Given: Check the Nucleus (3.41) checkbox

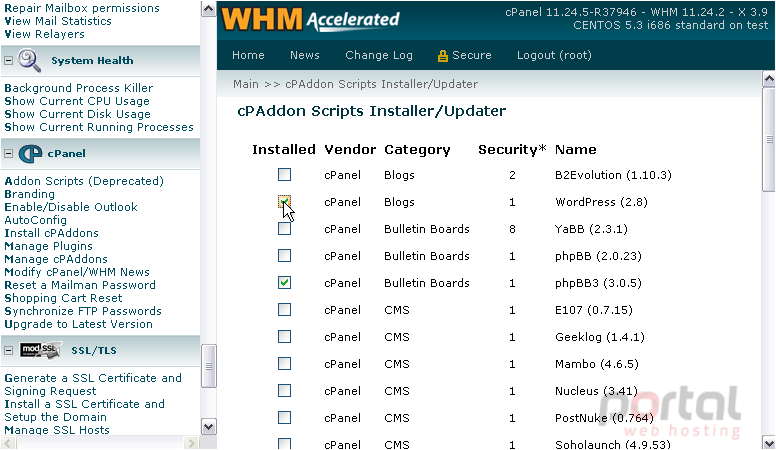Looking at the screenshot, I should point(285,391).
